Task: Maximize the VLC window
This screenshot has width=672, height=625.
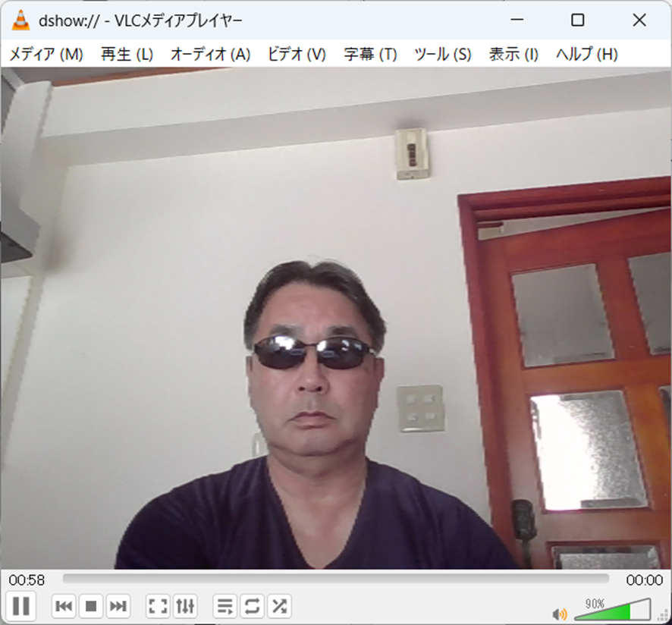Action: pos(578,20)
